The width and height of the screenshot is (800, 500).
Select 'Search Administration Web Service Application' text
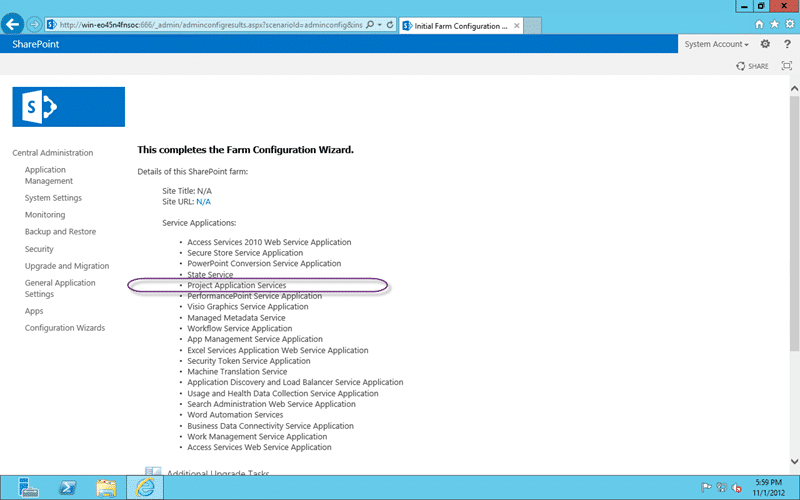click(271, 404)
